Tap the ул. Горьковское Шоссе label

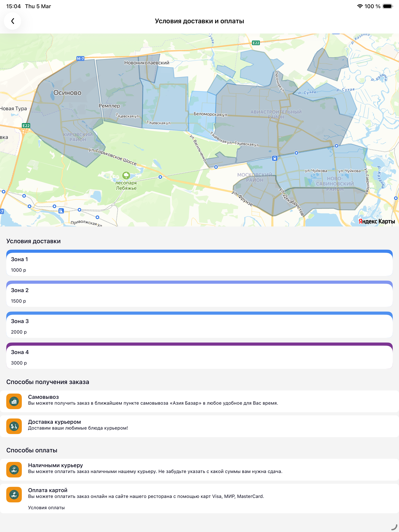[113, 157]
